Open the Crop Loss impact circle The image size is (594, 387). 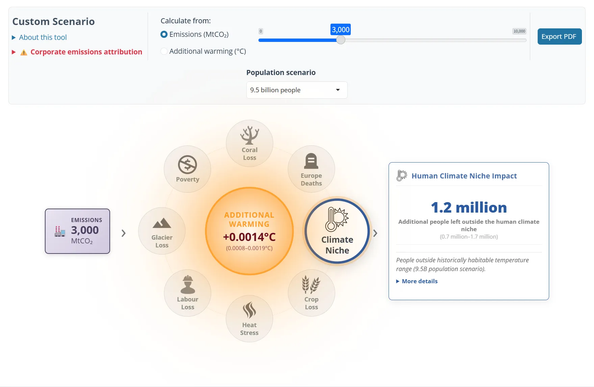point(311,293)
